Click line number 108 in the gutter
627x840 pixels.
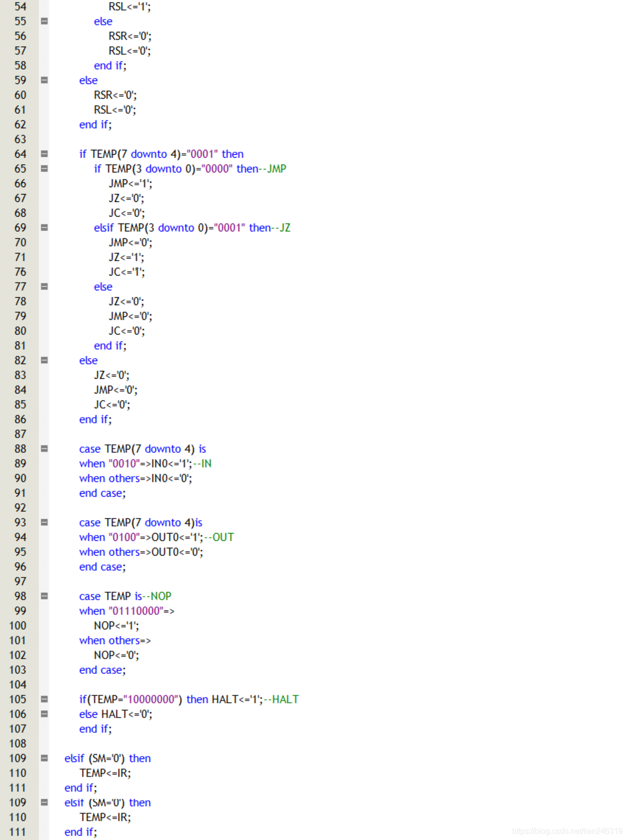click(x=18, y=744)
